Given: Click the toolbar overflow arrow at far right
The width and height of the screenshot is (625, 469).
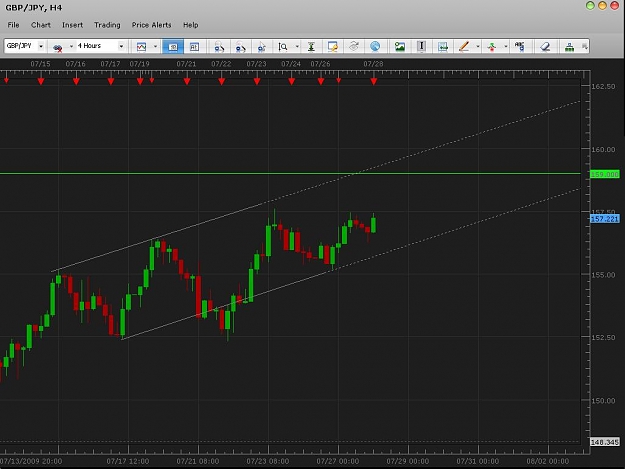Looking at the screenshot, I should coord(585,47).
